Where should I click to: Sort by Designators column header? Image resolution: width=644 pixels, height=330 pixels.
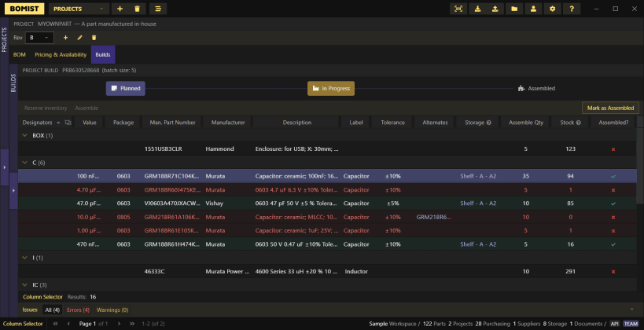point(38,123)
